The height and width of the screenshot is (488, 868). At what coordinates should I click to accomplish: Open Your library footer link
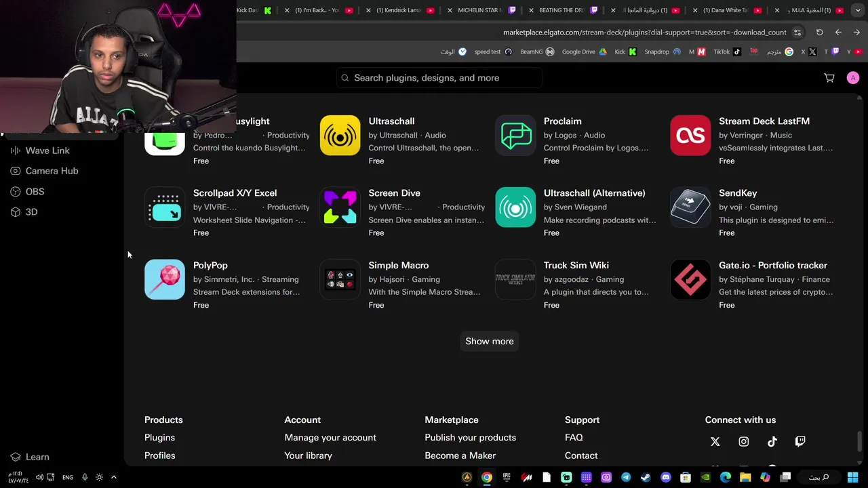(x=308, y=455)
